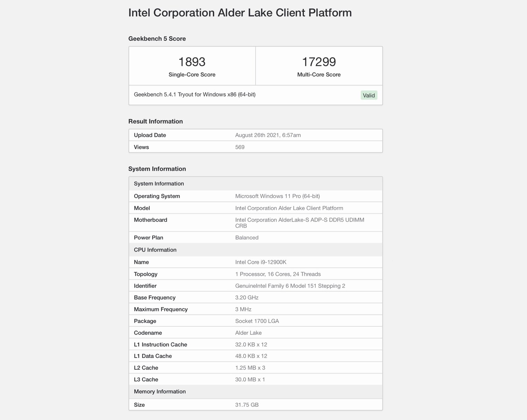Click the single-core score 1893
The image size is (527, 420).
(x=192, y=62)
